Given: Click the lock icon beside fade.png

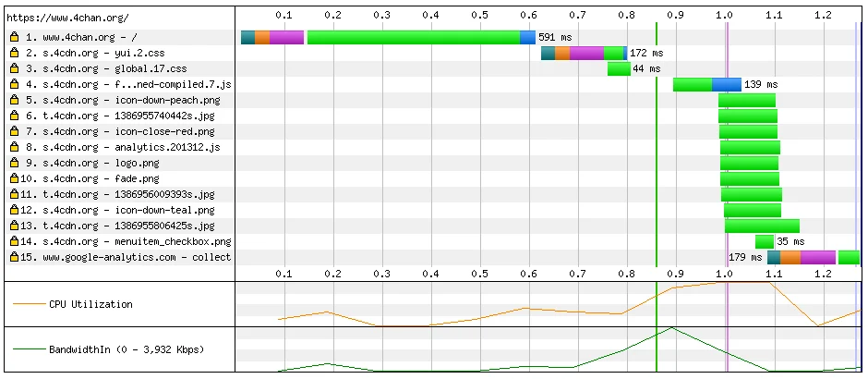Looking at the screenshot, I should tap(15, 178).
